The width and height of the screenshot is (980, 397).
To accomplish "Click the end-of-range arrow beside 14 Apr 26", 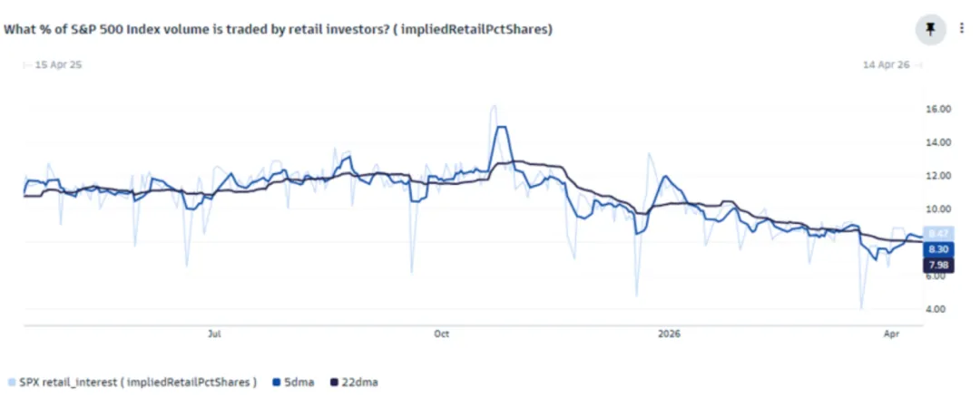I will point(918,65).
